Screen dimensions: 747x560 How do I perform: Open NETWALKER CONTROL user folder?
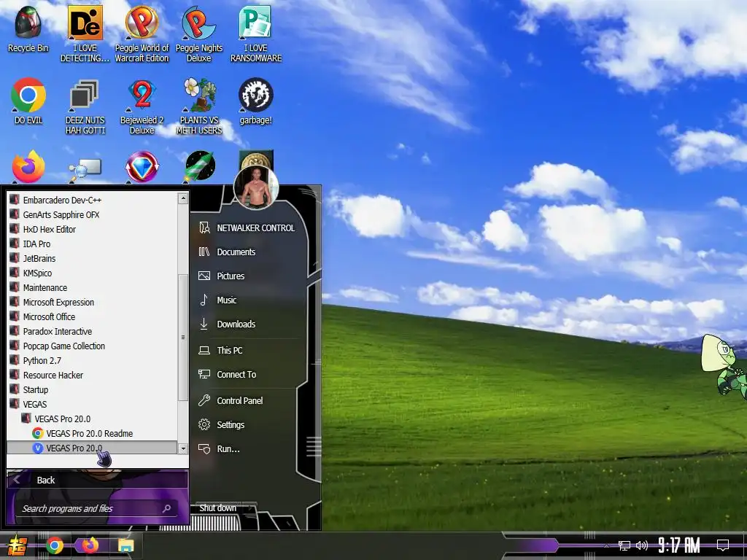point(248,228)
